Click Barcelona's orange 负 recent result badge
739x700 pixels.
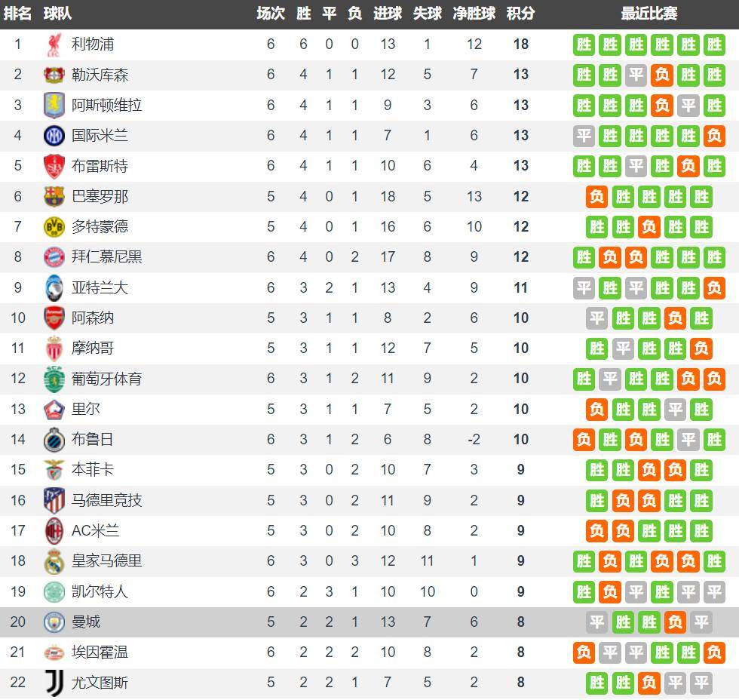[596, 197]
